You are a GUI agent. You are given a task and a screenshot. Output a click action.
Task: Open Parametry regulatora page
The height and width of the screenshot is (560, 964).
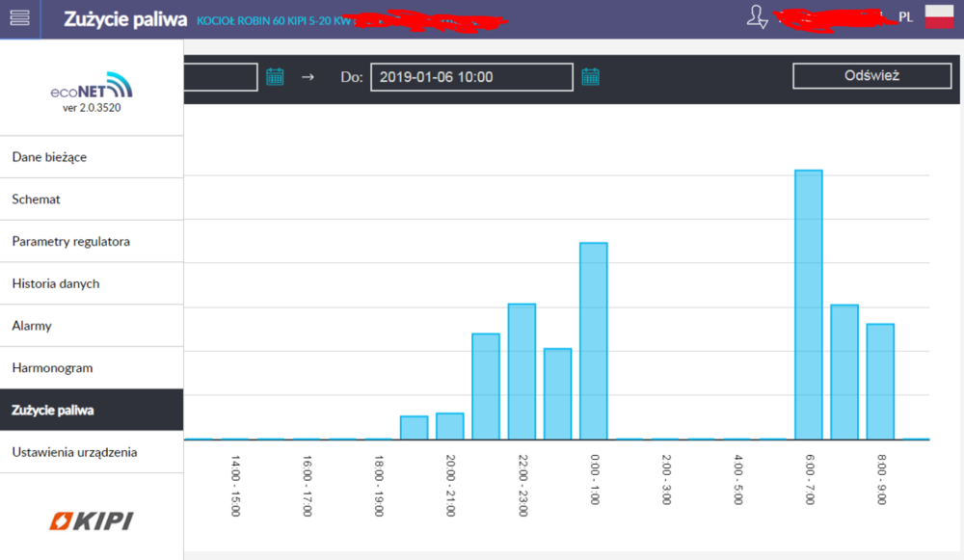92,242
